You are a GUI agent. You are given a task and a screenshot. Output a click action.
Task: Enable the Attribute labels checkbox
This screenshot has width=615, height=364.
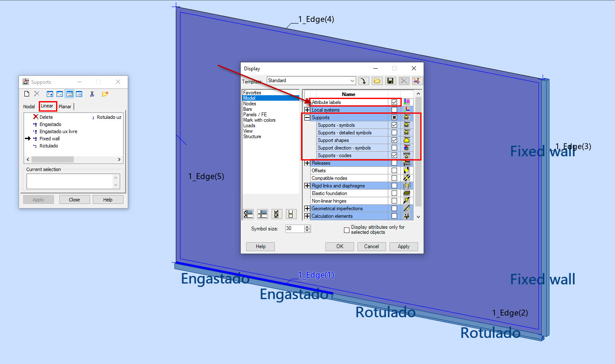pos(394,102)
